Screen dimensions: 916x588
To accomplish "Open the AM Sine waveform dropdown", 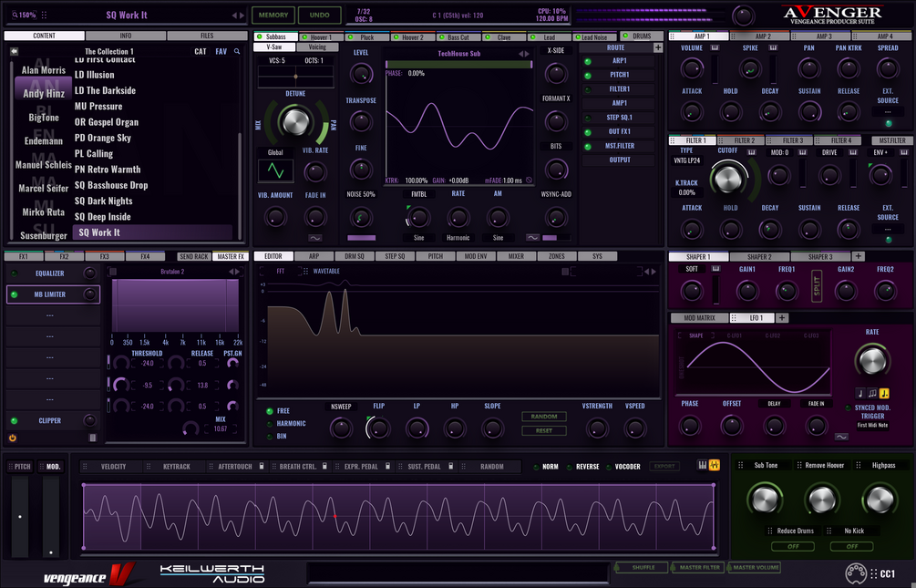I will pos(498,238).
